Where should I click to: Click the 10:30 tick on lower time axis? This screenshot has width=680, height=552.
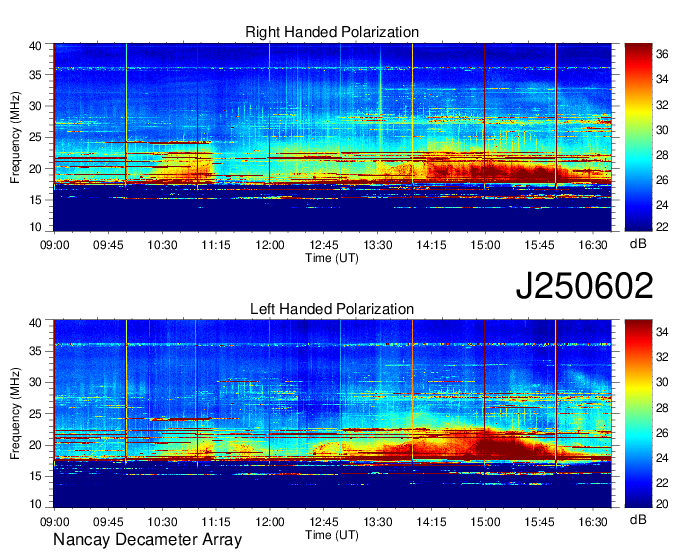pyautogui.click(x=162, y=522)
